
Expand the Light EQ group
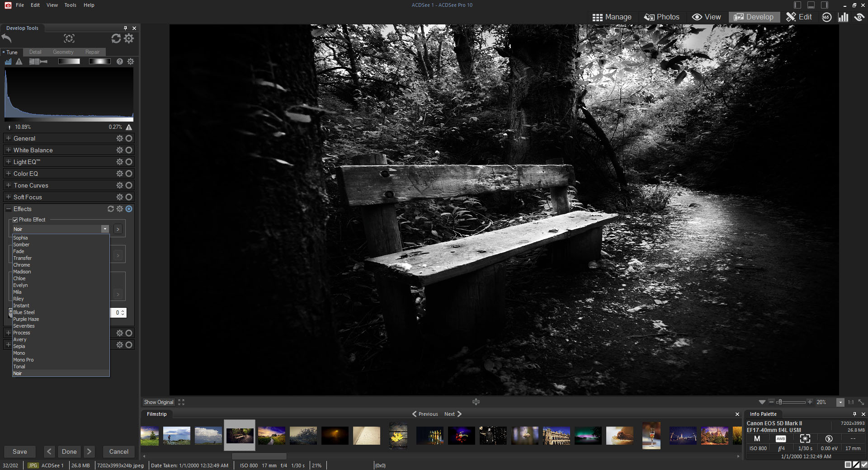point(8,162)
